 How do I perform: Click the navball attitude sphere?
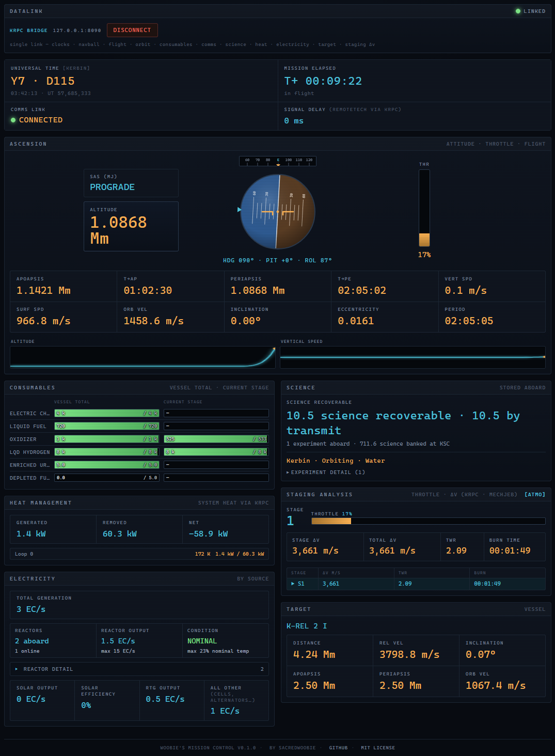click(278, 212)
